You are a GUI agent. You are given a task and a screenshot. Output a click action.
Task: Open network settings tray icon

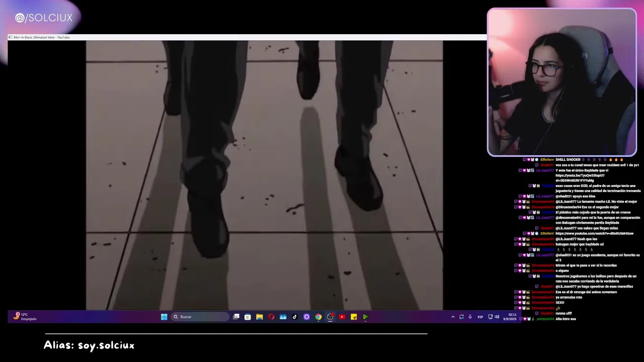491,317
